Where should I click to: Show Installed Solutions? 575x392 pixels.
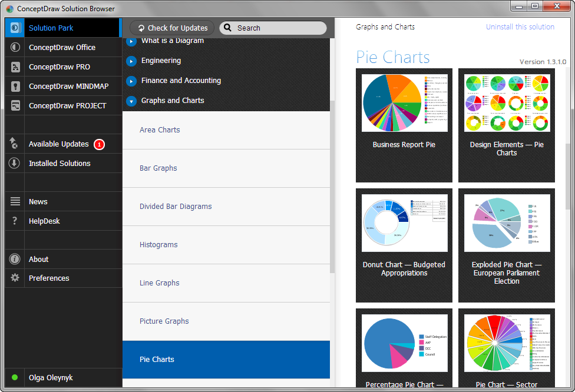(63, 164)
